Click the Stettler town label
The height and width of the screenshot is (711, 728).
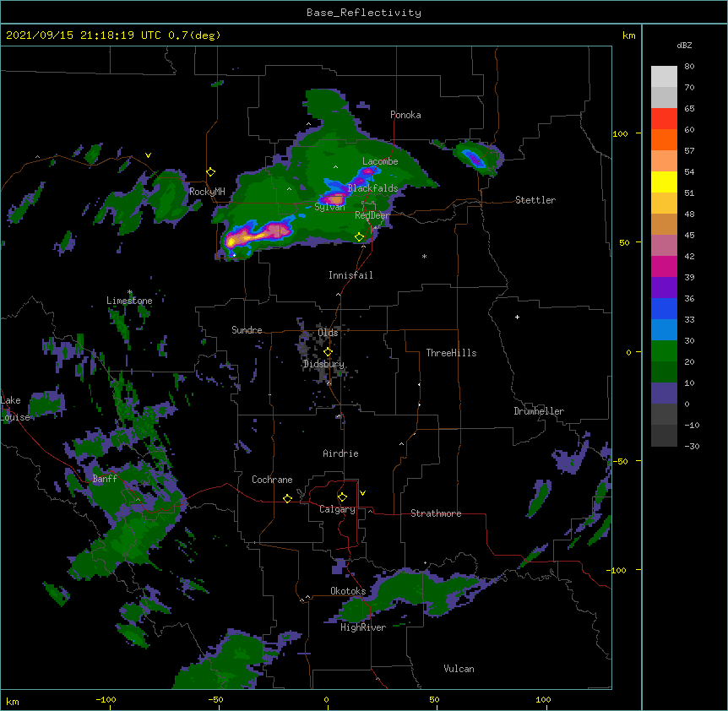click(x=535, y=200)
